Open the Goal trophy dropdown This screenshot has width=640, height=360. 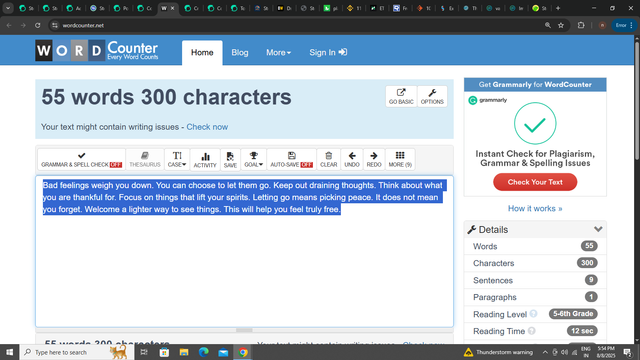(253, 160)
